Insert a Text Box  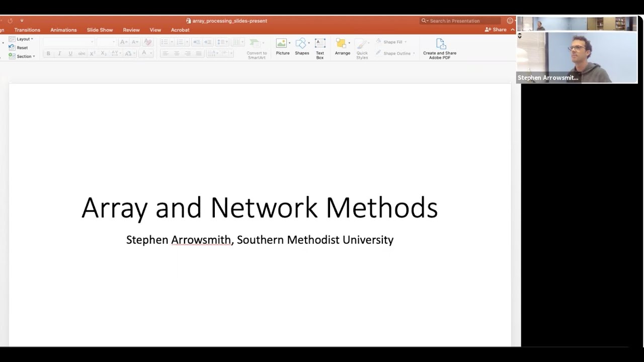tap(320, 48)
